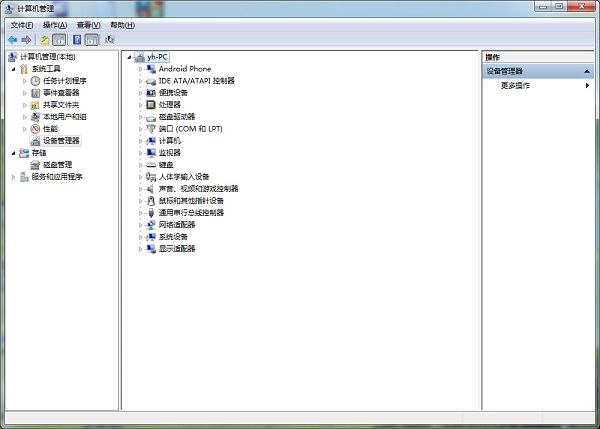Image resolution: width=600 pixels, height=429 pixels.
Task: Expand the 显示适配器 device category
Action: [x=141, y=249]
